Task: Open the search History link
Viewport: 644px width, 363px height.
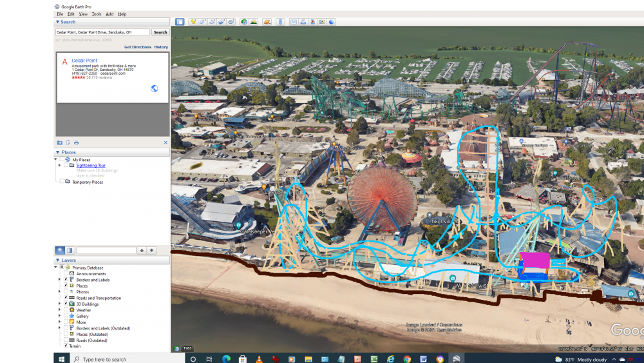Action: [161, 47]
